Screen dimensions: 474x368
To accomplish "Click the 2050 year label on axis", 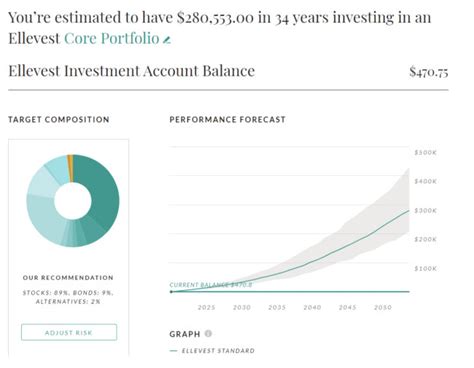I will (x=383, y=307).
